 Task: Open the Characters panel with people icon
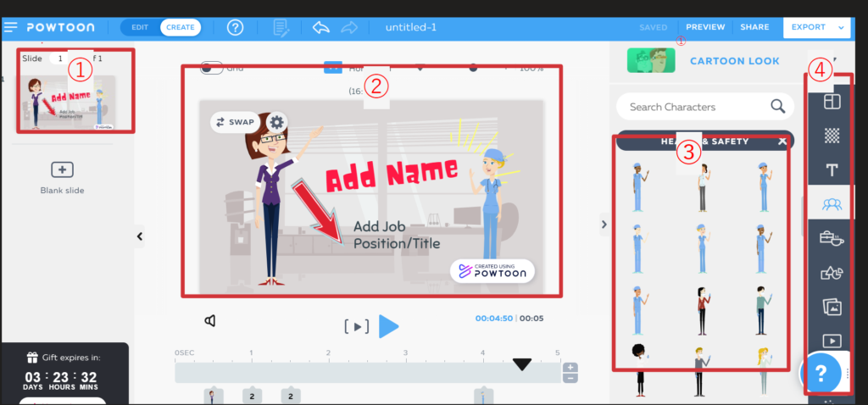[832, 205]
